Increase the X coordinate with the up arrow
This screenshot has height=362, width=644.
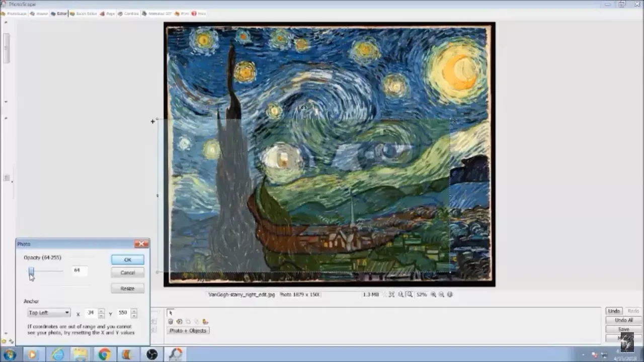point(102,311)
